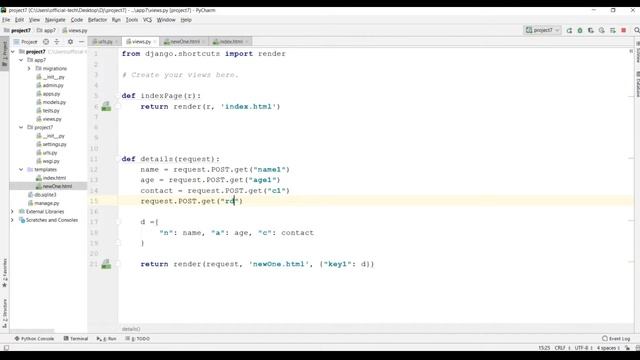The width and height of the screenshot is (640, 360).
Task: Open the Edit menu
Action: point(19,20)
